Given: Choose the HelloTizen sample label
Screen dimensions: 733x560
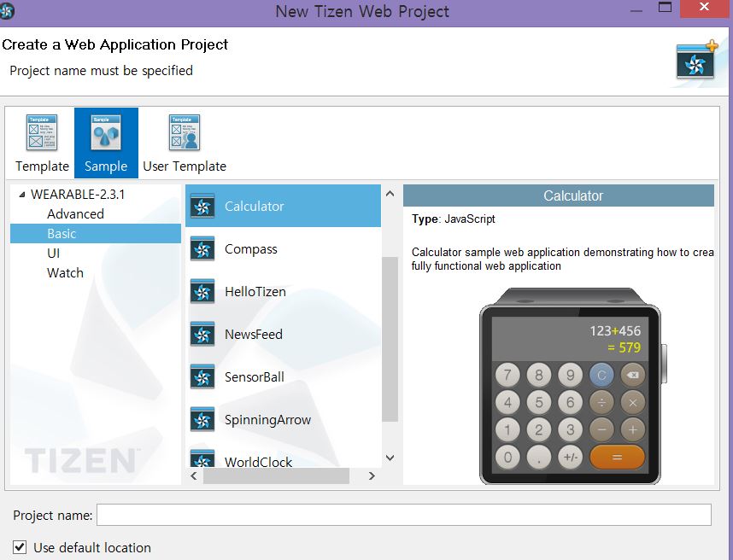Looking at the screenshot, I should pyautogui.click(x=255, y=291).
